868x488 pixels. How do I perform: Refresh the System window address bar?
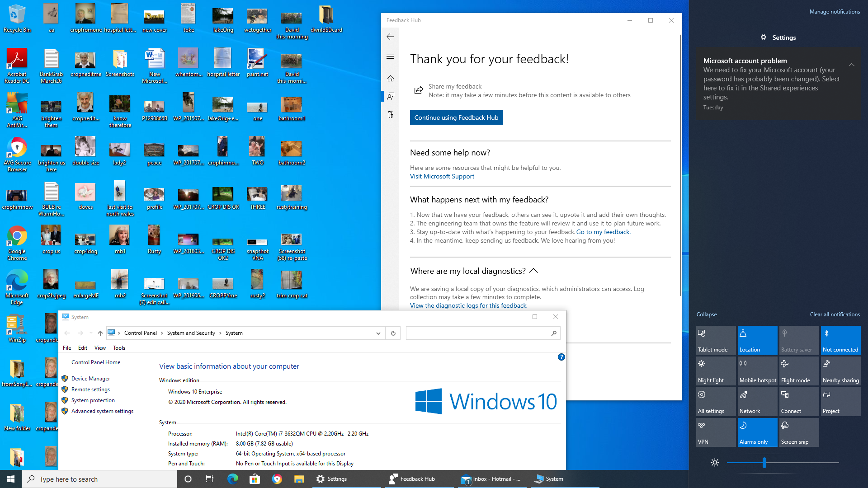tap(393, 333)
